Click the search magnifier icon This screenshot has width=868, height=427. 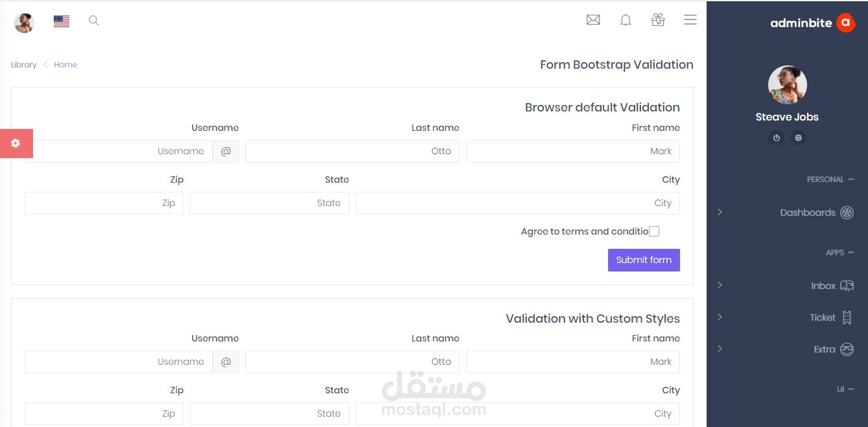94,21
